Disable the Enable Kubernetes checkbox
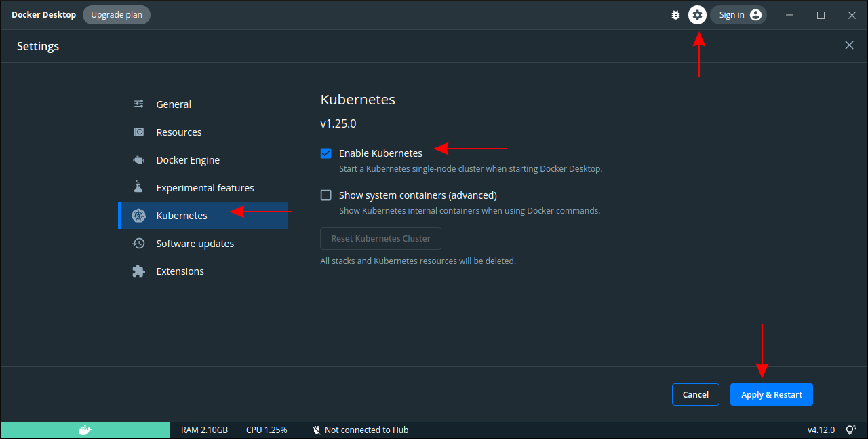The height and width of the screenshot is (439, 868). coord(326,153)
